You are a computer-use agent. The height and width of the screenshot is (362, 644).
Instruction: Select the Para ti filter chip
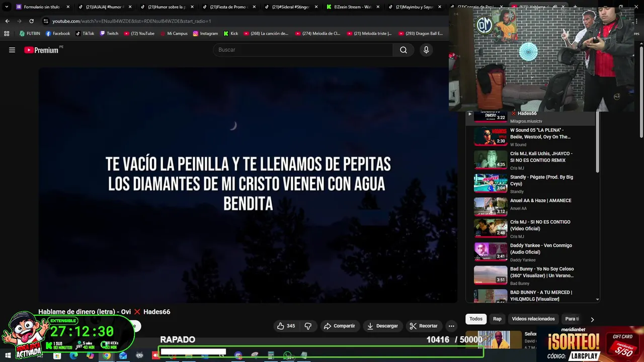point(572,319)
